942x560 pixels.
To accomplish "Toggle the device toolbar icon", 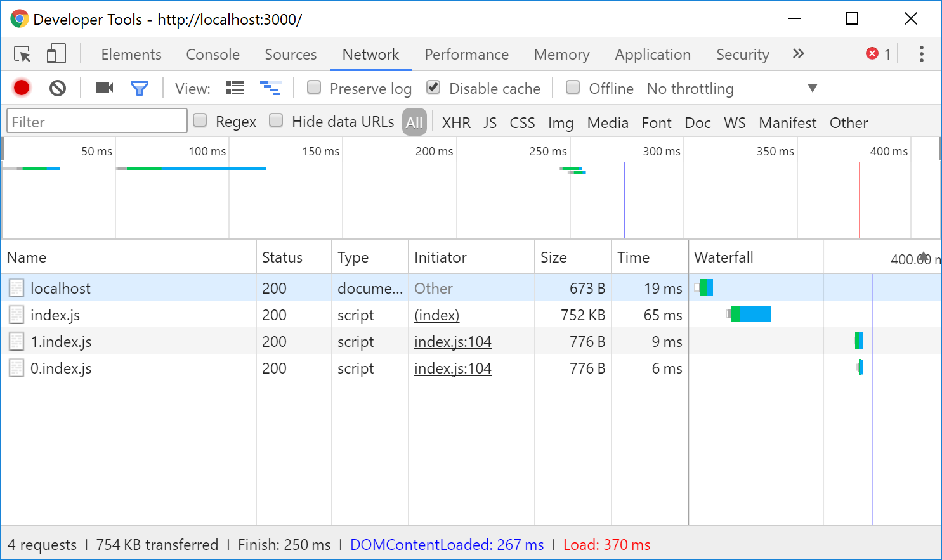I will click(56, 55).
